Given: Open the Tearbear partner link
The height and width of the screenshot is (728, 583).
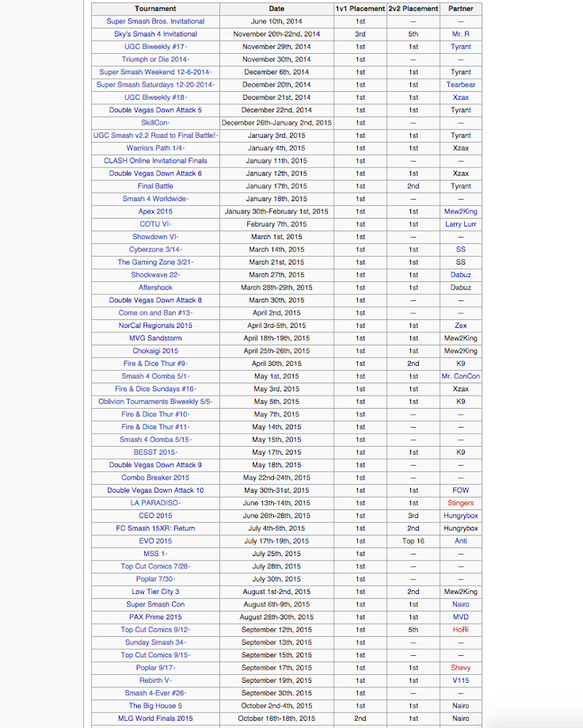Looking at the screenshot, I should (x=461, y=85).
